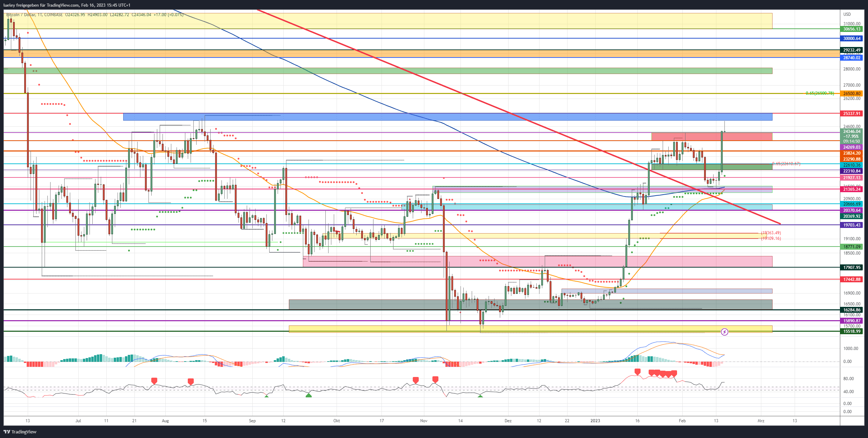Screen dimensions: 868x438
Task: Select the USD currency label
Action: pos(847,14)
